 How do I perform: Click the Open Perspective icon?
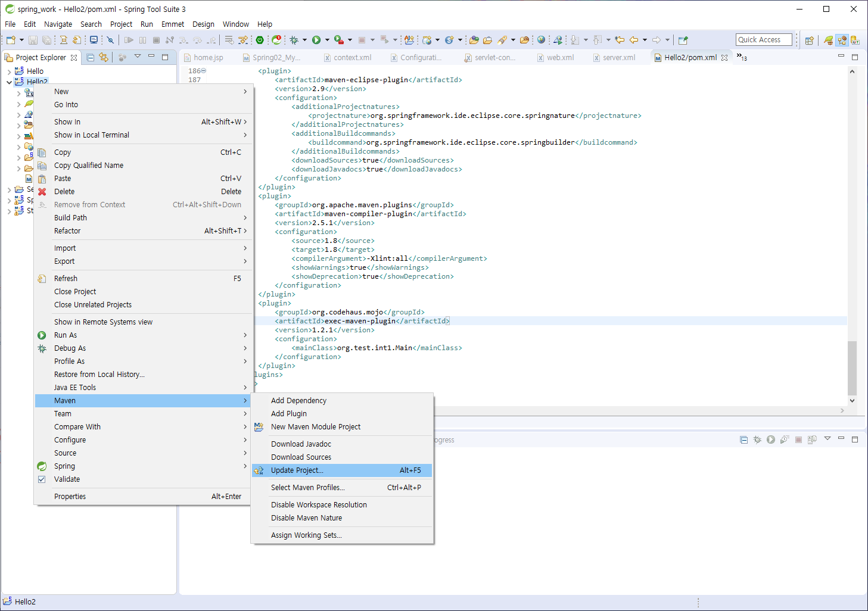point(809,40)
